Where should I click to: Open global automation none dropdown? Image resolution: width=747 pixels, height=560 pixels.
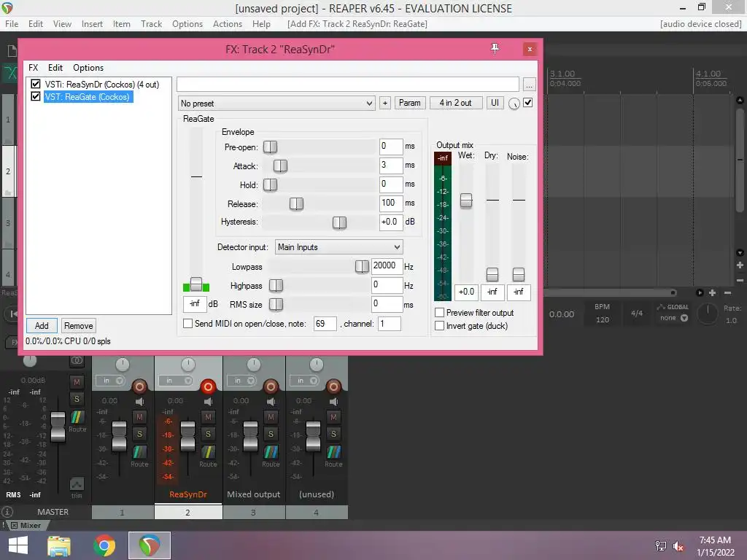coord(673,318)
